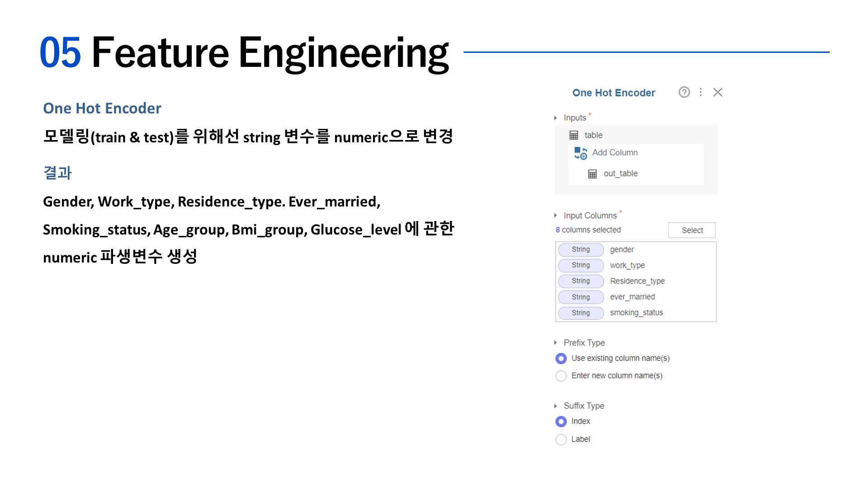This screenshot has height=488, width=868.
Task: Click the help question mark icon
Action: pos(684,92)
